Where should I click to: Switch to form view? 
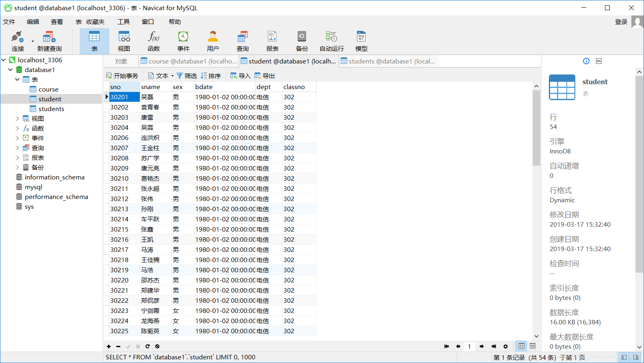click(533, 346)
